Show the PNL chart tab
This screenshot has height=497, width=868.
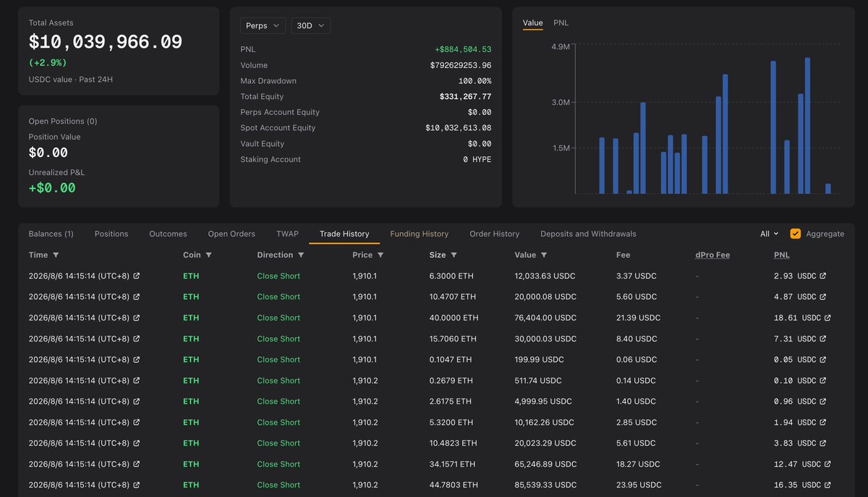coord(561,22)
